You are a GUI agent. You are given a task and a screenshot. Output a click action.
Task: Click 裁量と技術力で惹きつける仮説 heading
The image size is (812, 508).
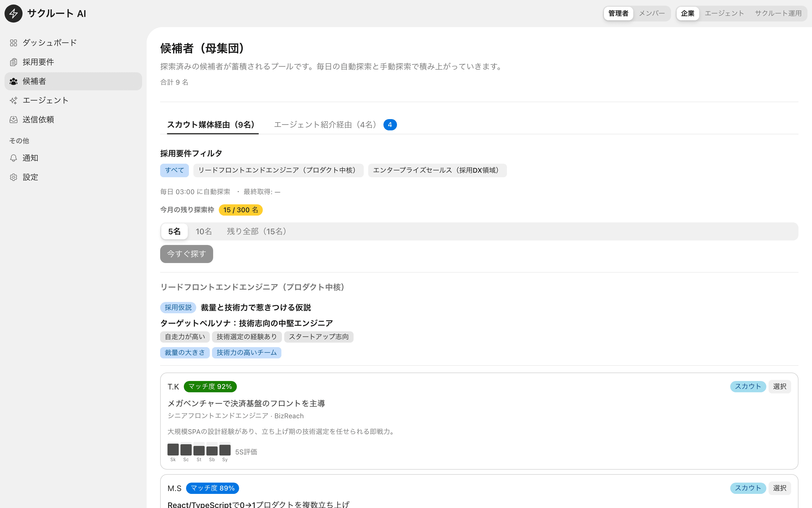pos(256,307)
